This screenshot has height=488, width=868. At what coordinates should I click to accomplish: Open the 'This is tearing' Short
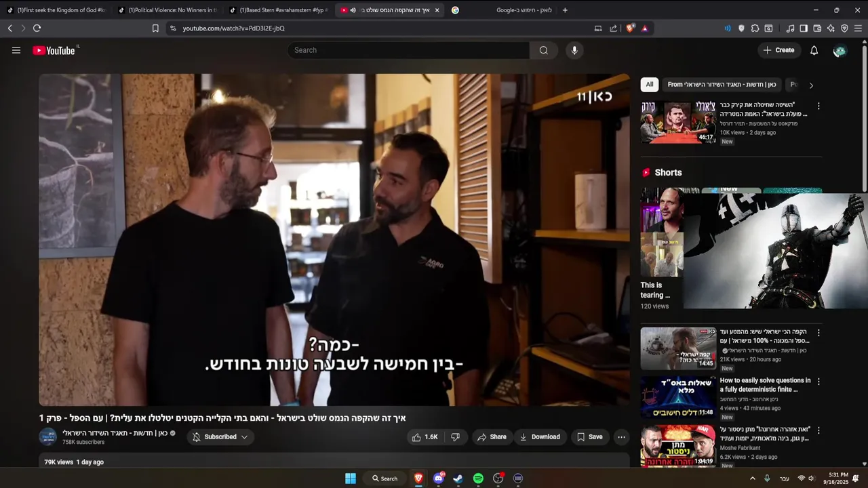[662, 248]
